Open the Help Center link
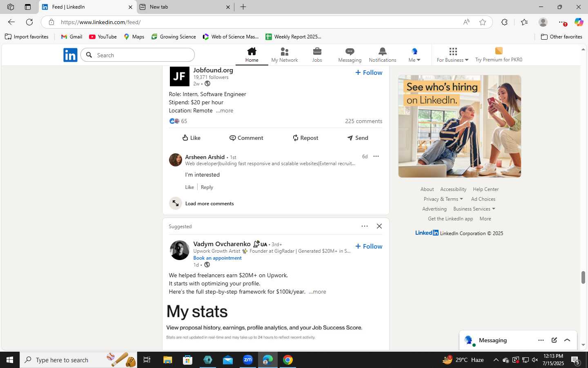This screenshot has width=588, height=368. (x=486, y=189)
